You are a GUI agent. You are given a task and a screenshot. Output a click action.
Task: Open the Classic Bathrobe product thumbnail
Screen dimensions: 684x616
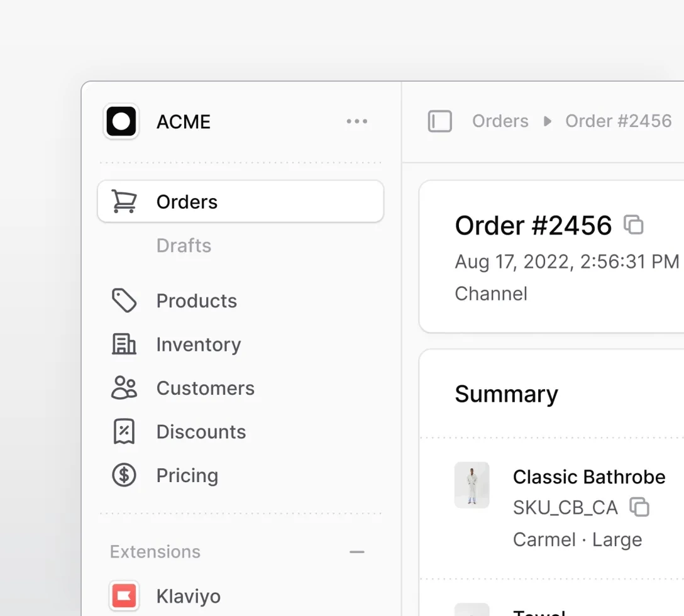[472, 485]
